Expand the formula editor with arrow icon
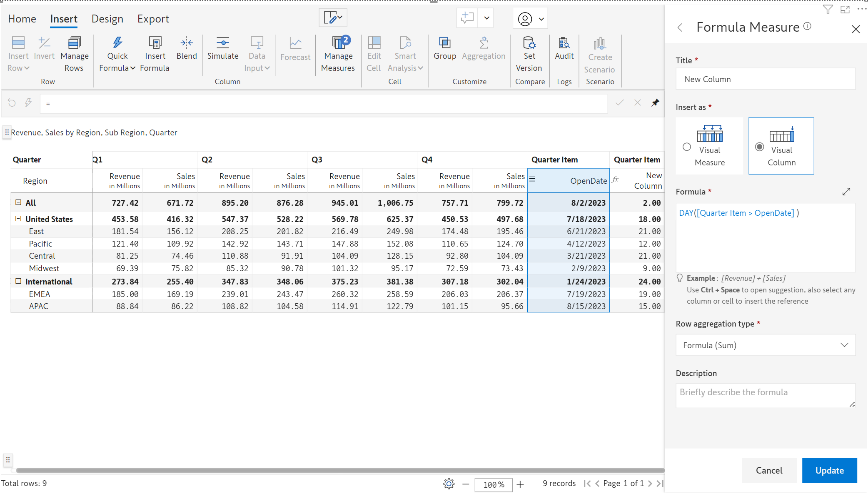Screen dimensions: 868x494 846,192
